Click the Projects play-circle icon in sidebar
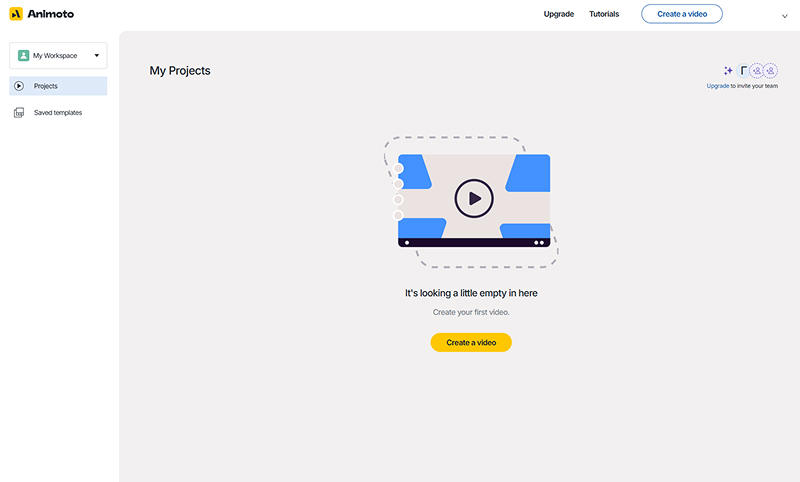The image size is (800, 482). pos(19,86)
